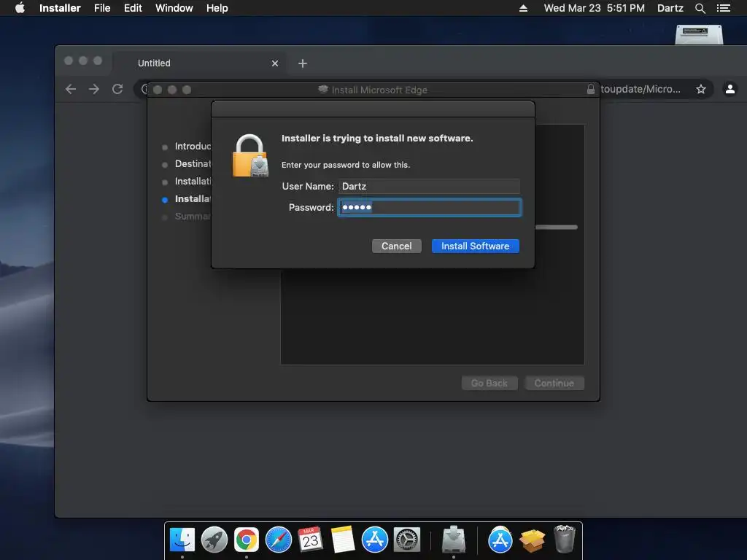Viewport: 747px width, 560px height.
Task: Focus the Password field
Action: (x=430, y=208)
